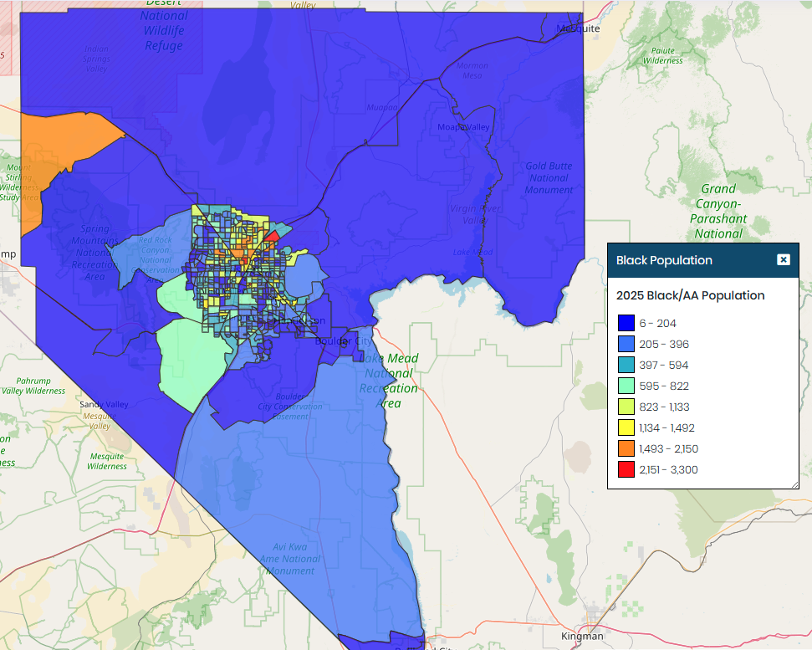Click the 397 - 594 teal legend swatch
Screen dimensions: 812x650
tap(626, 365)
